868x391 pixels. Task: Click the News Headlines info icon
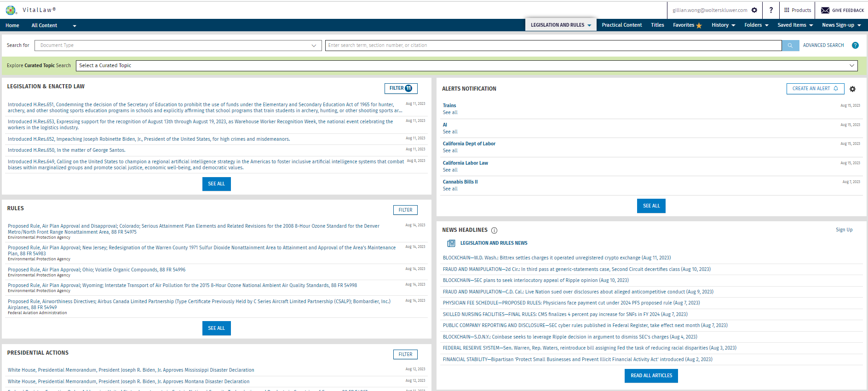click(x=494, y=230)
